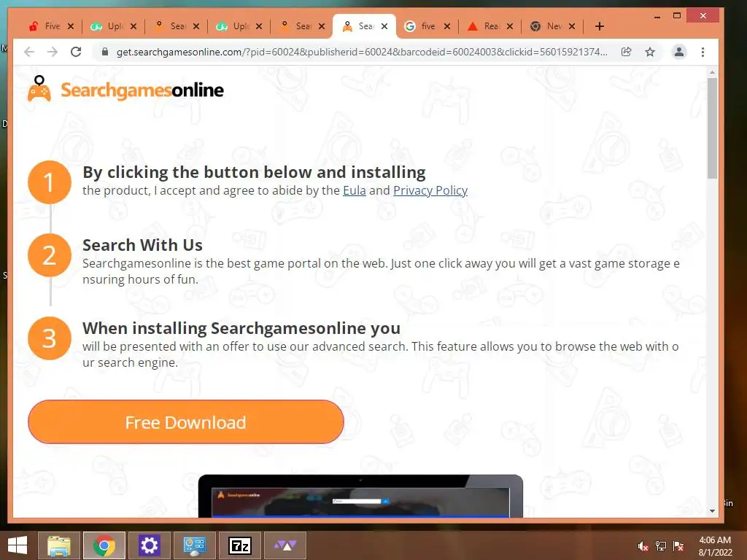Open the Chrome three-dot menu
Viewport: 747px width, 560px height.
703,52
